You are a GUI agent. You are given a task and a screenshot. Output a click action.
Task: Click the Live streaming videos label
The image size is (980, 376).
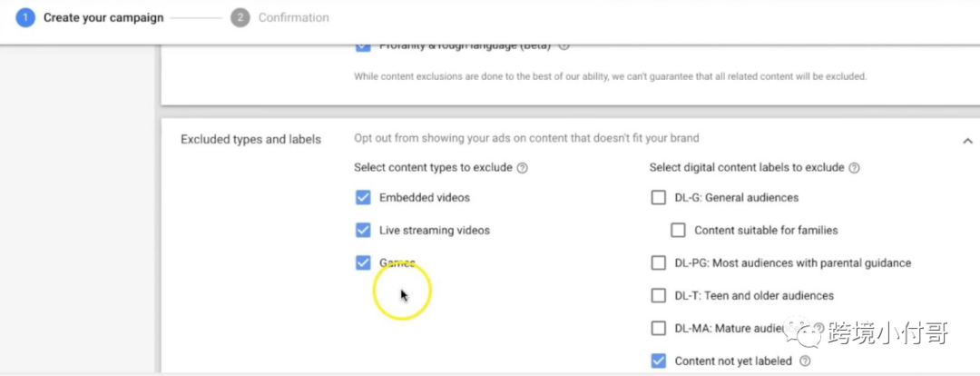point(435,230)
